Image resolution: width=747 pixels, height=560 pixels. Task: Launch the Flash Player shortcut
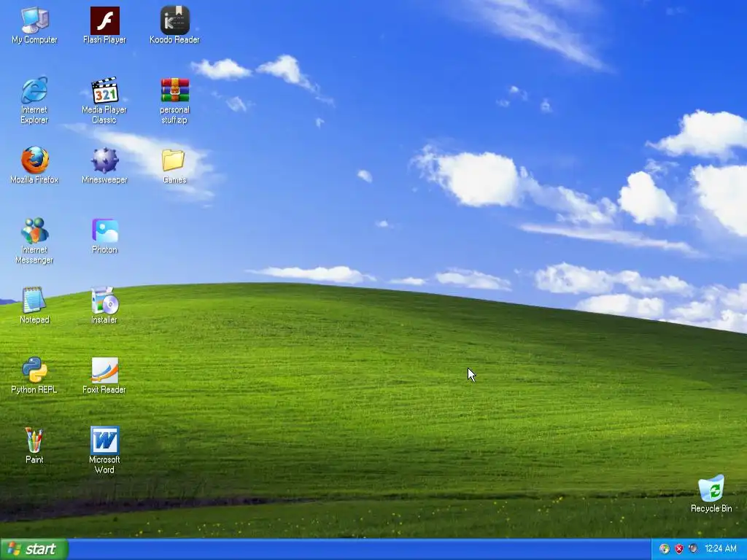coord(105,26)
